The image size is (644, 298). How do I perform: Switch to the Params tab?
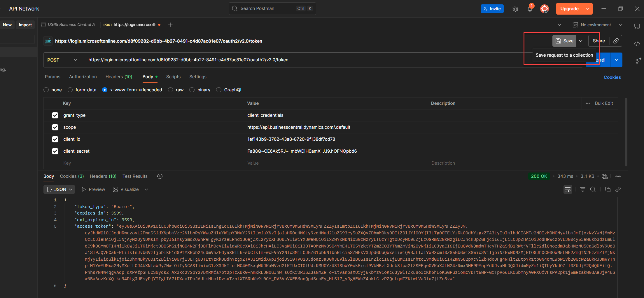pyautogui.click(x=52, y=77)
